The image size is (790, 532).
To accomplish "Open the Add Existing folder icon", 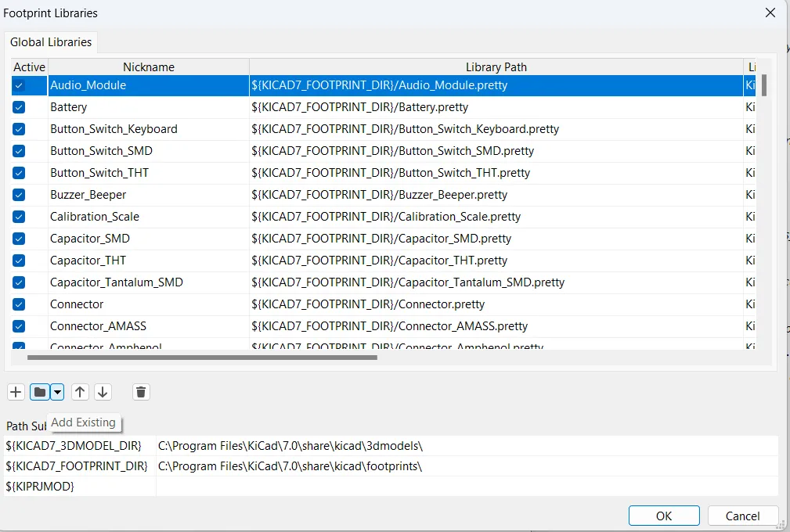I will point(38,392).
